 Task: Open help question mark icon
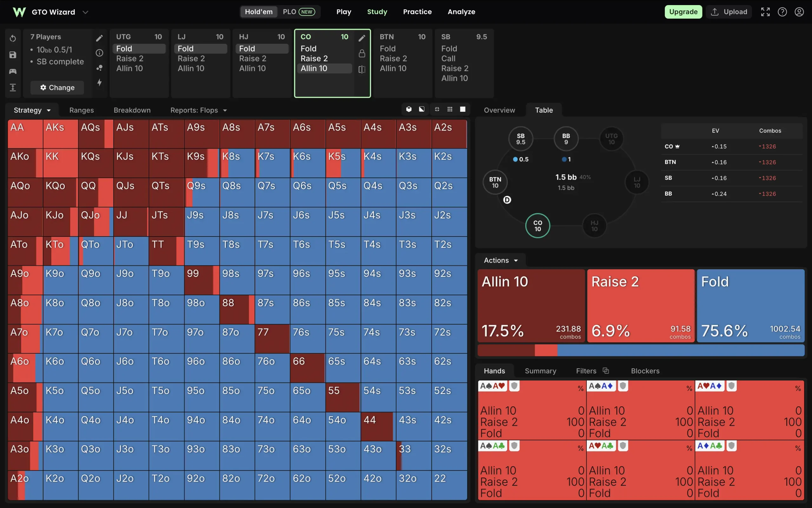click(782, 12)
